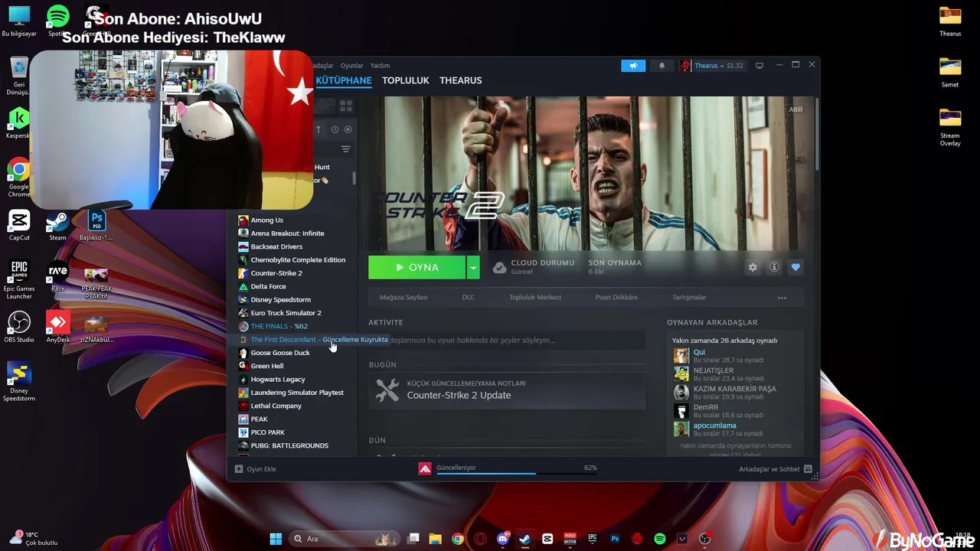The height and width of the screenshot is (551, 980).
Task: Open OBS Studio desktop shortcut
Action: coord(19,327)
